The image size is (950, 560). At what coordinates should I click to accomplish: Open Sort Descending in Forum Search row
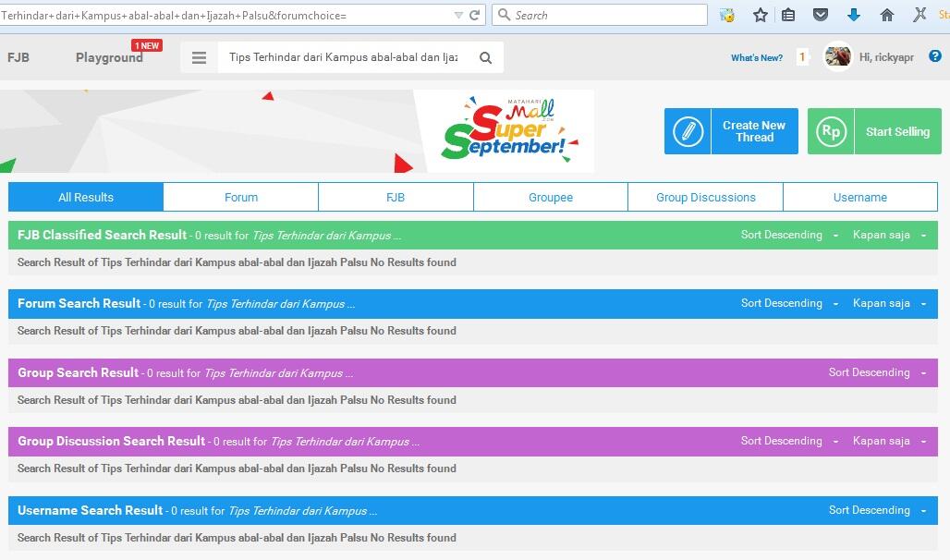point(789,303)
